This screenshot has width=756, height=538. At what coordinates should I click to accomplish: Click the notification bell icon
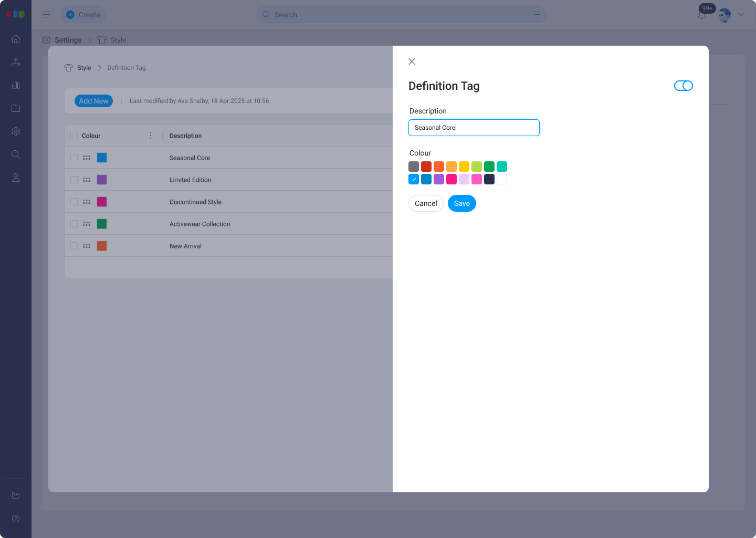(x=702, y=15)
